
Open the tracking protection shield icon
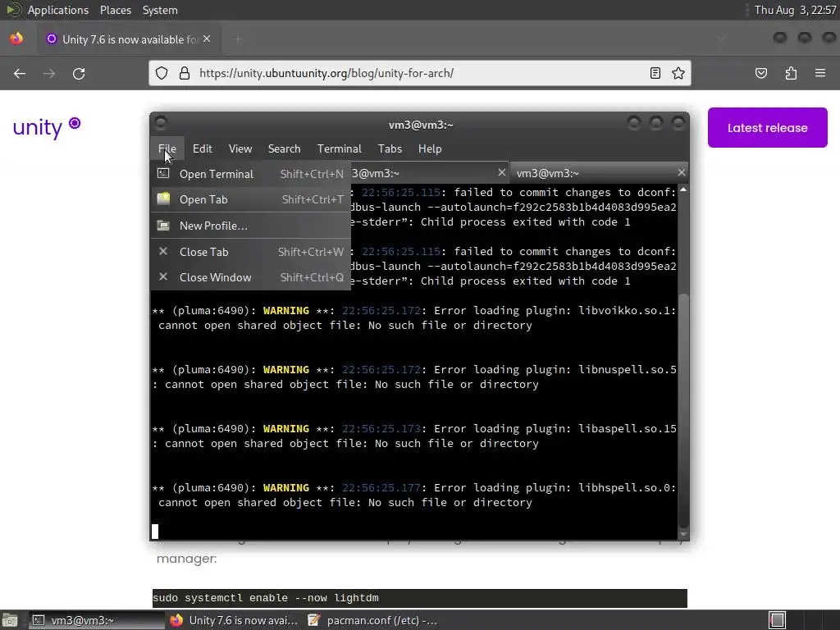click(x=162, y=73)
